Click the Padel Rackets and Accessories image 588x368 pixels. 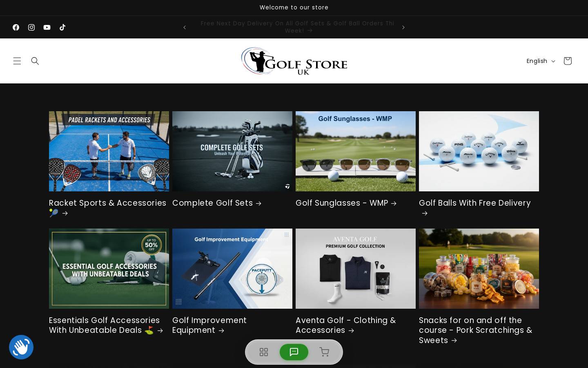pos(109,151)
